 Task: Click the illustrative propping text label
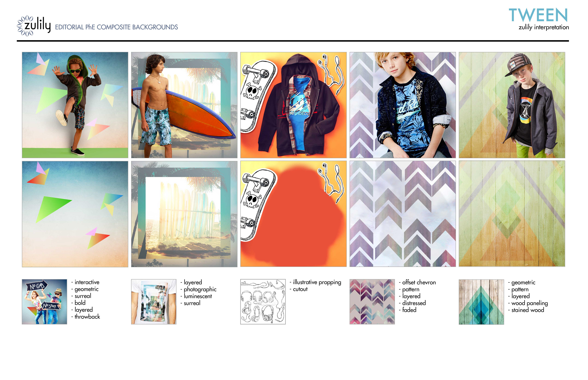(x=317, y=282)
